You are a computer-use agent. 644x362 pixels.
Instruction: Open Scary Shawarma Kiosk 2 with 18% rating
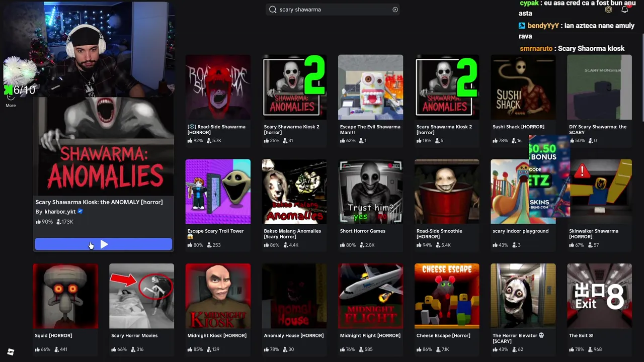(447, 87)
